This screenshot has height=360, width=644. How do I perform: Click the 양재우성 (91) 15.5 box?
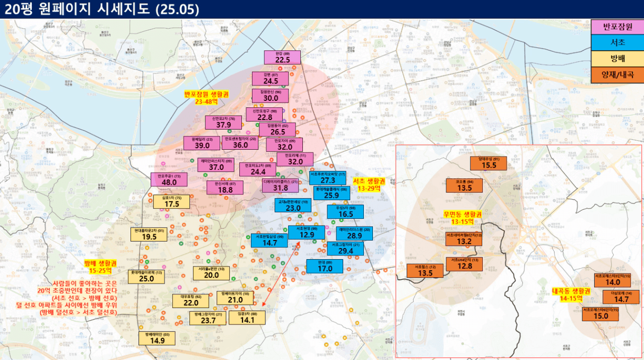489,162
